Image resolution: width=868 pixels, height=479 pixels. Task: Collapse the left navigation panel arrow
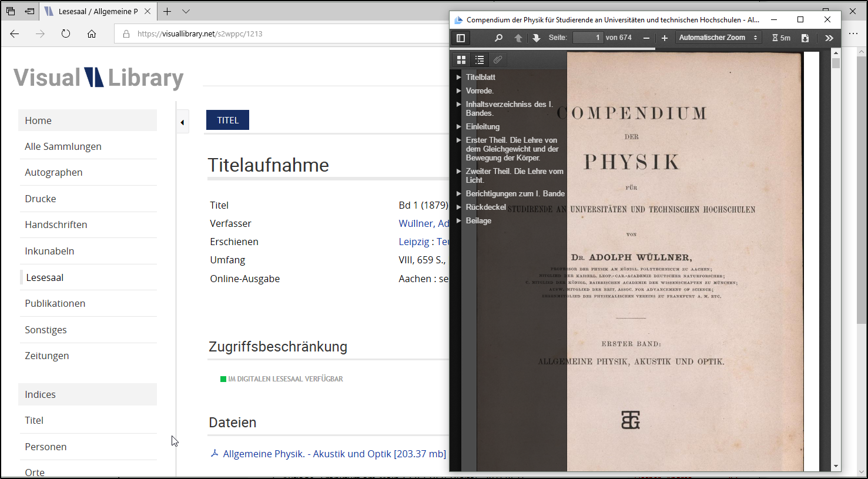point(182,122)
